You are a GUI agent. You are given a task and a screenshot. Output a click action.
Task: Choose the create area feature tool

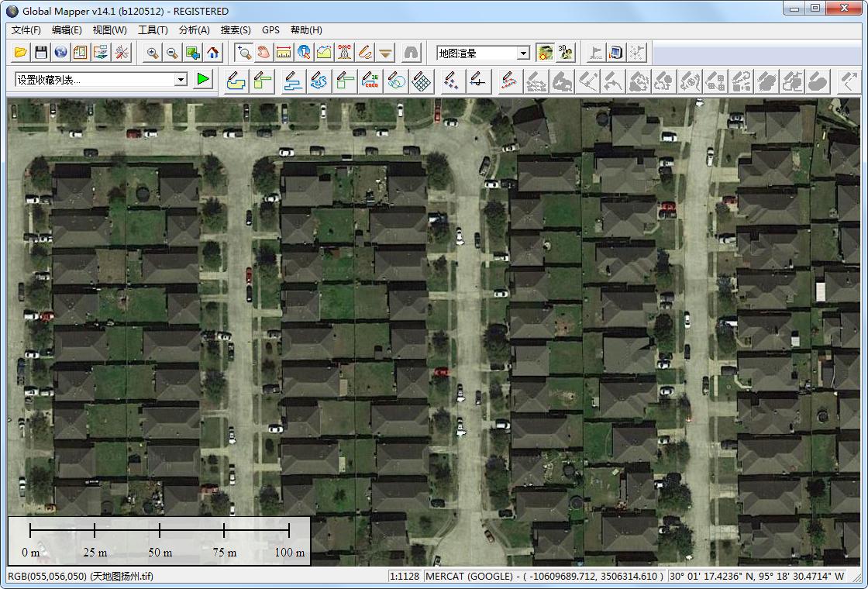point(236,81)
